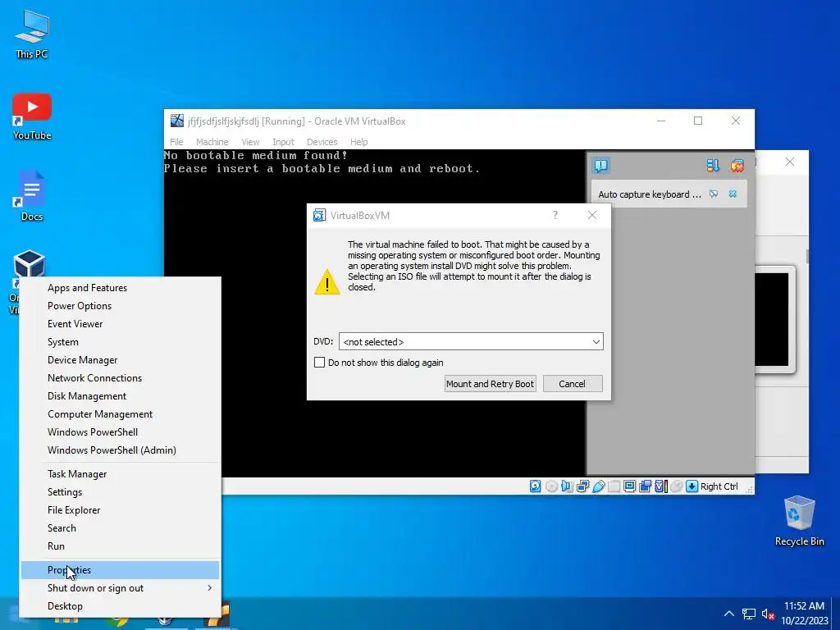Click the shared folders indicator icon
This screenshot has height=630, width=840.
pos(614,486)
